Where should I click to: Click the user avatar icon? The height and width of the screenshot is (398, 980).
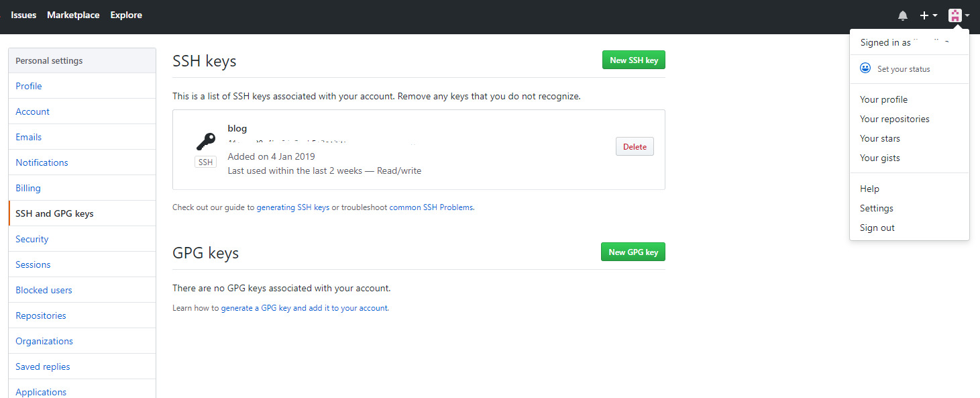(x=955, y=15)
